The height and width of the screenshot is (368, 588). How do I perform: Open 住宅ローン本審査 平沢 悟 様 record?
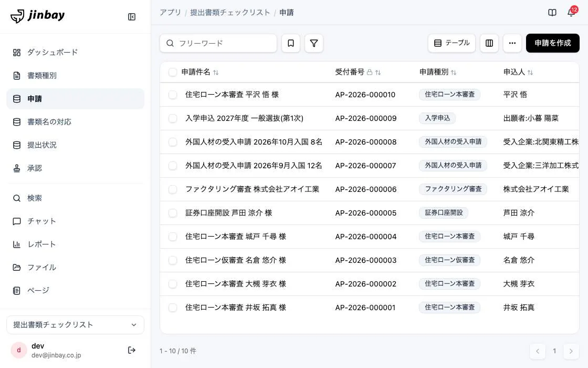tap(232, 95)
